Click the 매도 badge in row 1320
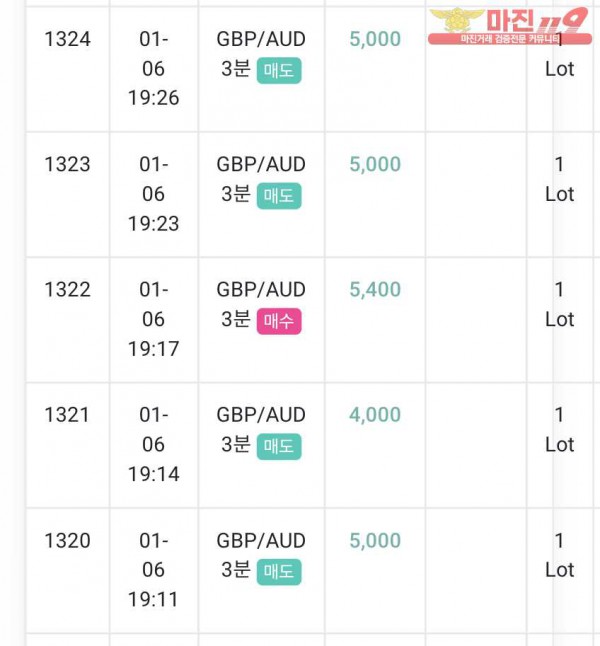 [279, 571]
